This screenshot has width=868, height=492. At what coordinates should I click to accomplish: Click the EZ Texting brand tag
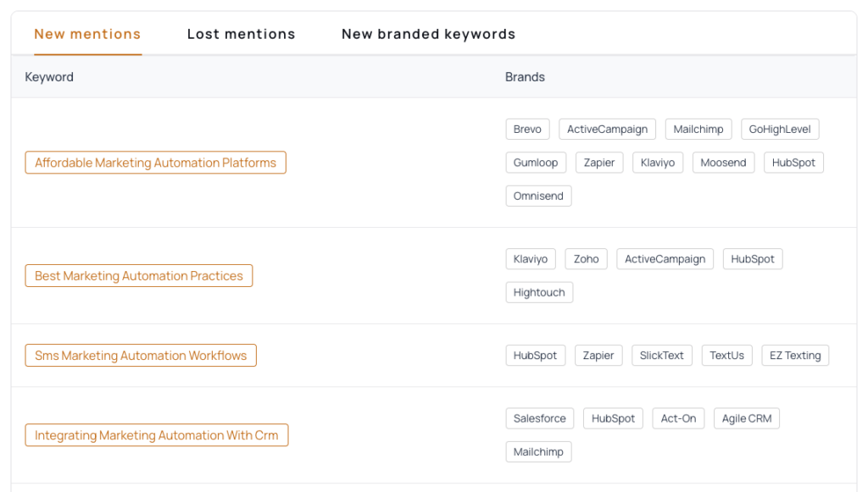(x=795, y=356)
